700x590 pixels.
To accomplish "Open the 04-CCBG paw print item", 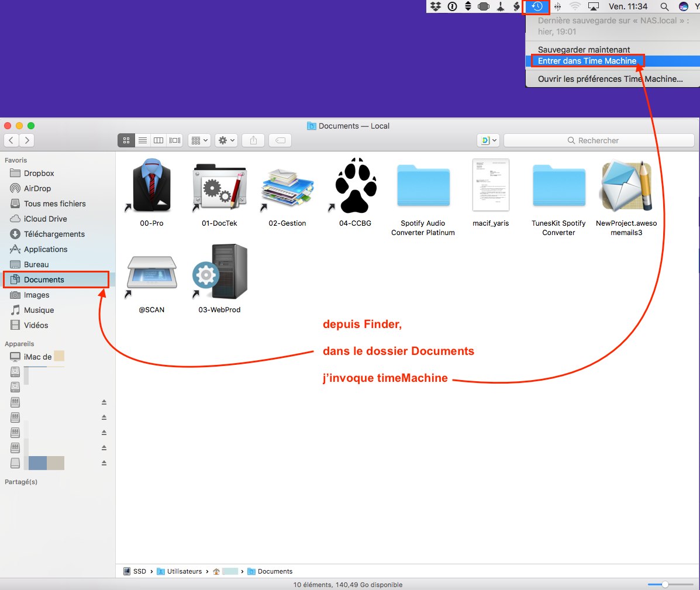I will pos(355,187).
